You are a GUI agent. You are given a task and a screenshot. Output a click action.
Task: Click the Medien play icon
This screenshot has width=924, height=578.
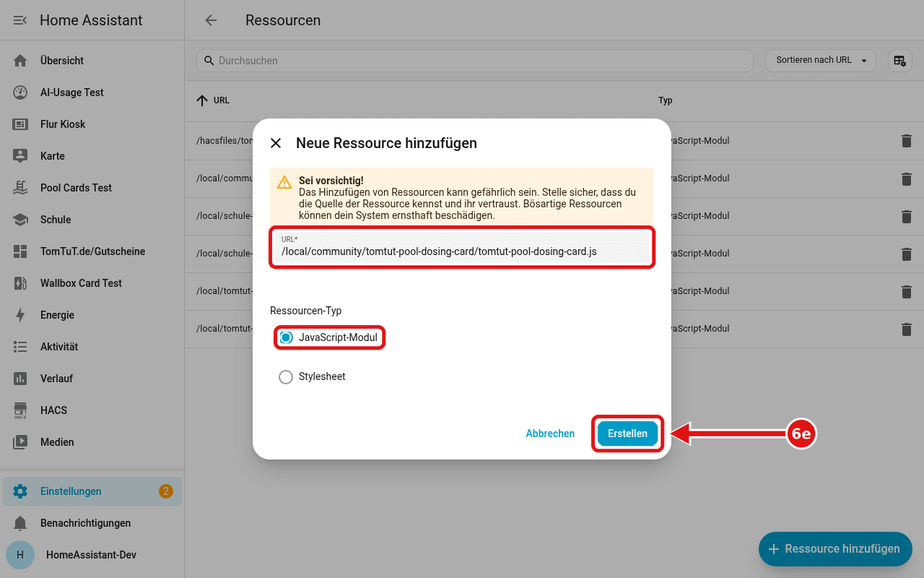point(20,442)
